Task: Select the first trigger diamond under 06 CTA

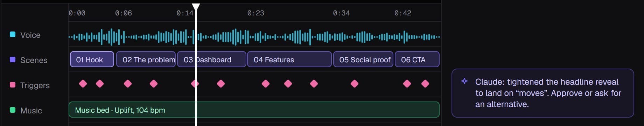Action: click(407, 84)
